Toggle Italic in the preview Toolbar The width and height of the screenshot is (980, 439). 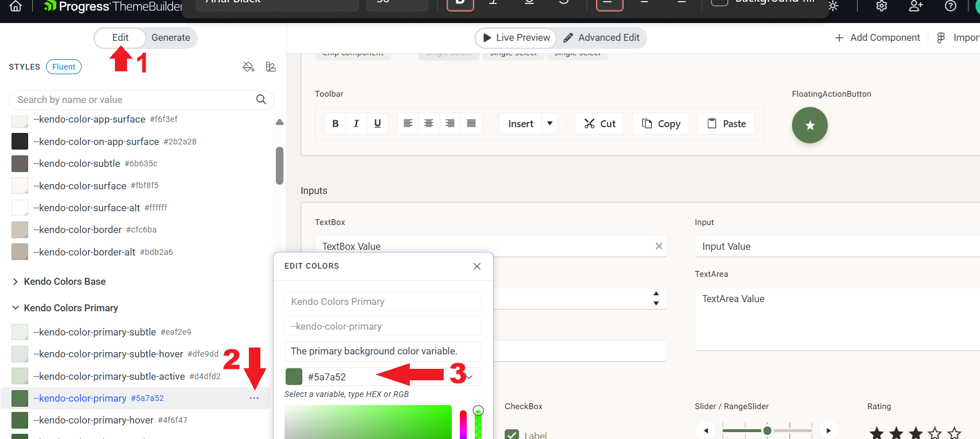(356, 124)
